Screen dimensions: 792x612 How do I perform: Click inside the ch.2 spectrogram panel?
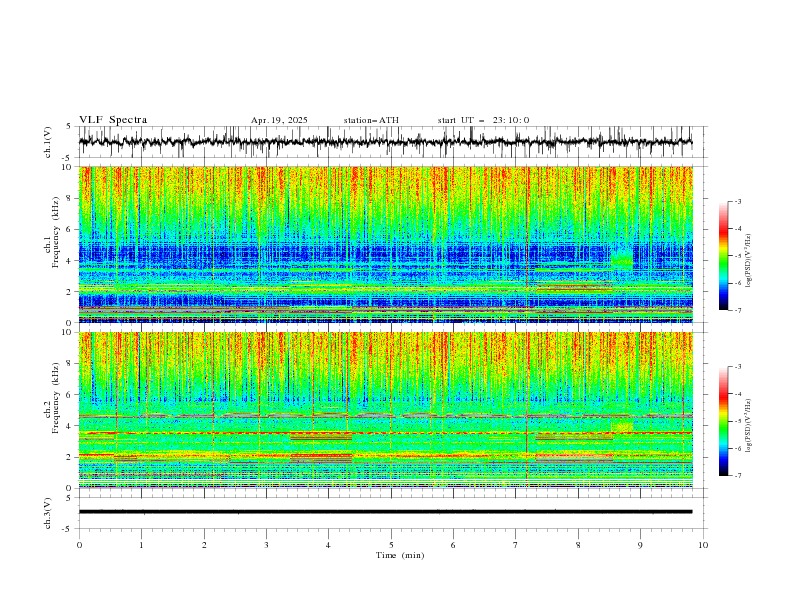pos(386,410)
